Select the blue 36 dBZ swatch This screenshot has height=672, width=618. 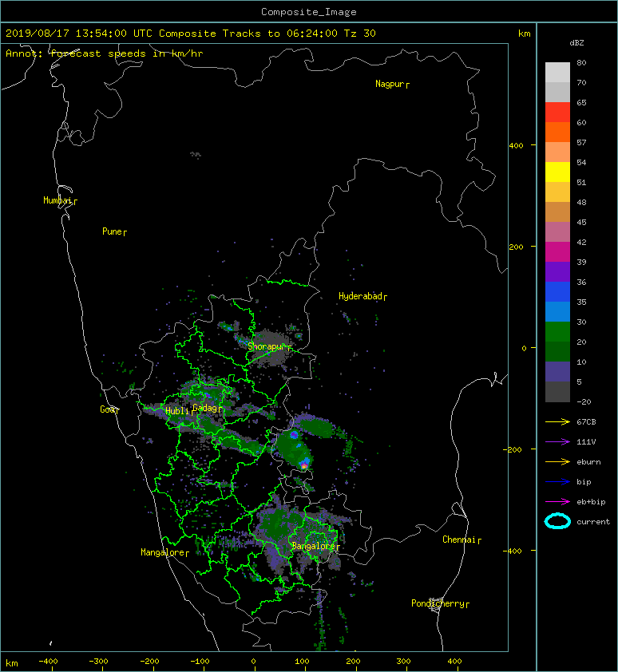(x=557, y=291)
